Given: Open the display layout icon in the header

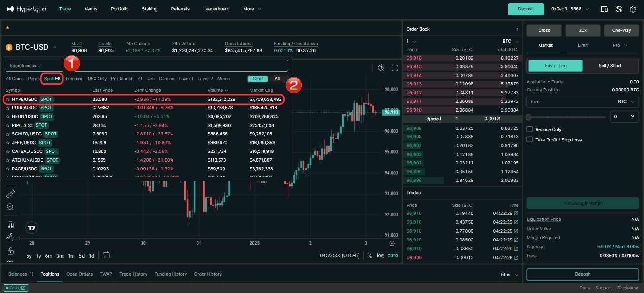Looking at the screenshot, I should [x=604, y=9].
